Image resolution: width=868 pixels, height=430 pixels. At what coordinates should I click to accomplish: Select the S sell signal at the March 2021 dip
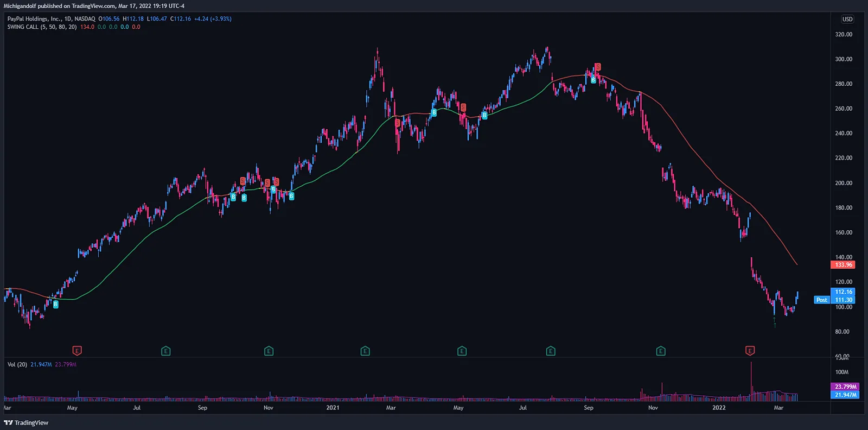tap(398, 123)
